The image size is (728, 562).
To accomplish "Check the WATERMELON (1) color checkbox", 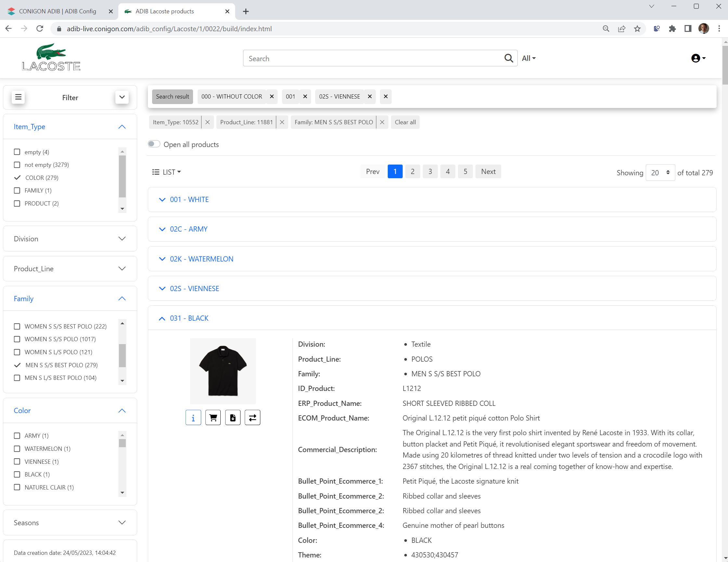I will point(17,449).
